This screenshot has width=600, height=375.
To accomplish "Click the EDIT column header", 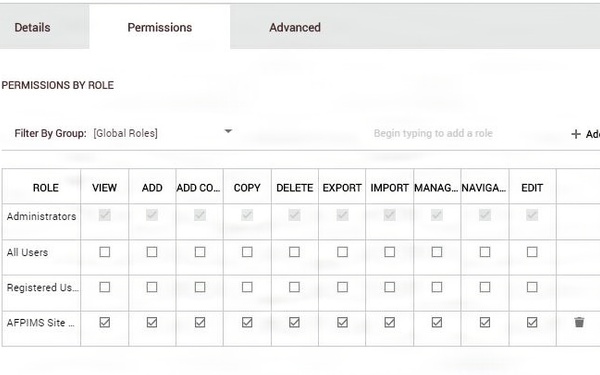I will [532, 188].
